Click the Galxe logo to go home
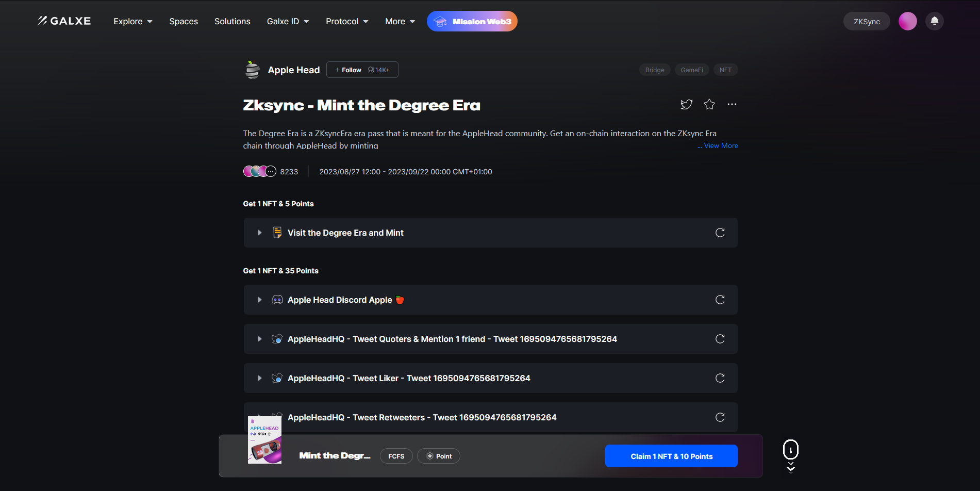 tap(64, 21)
